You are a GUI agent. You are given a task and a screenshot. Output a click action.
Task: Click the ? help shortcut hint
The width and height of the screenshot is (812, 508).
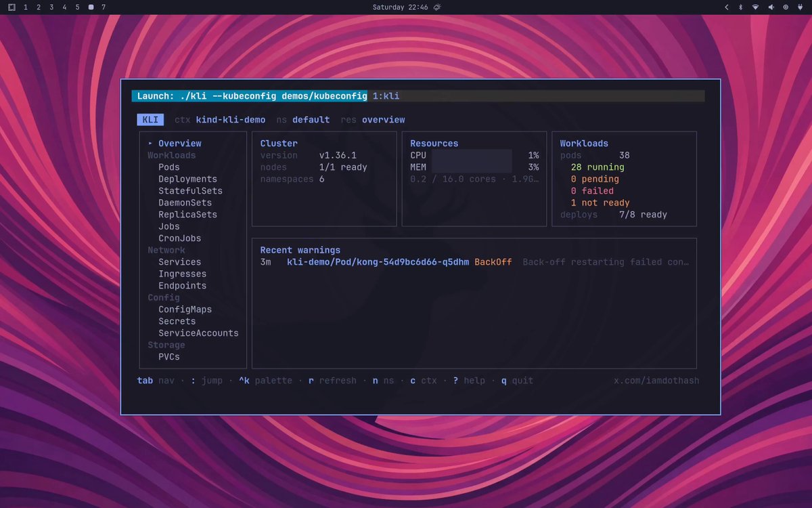[469, 381]
